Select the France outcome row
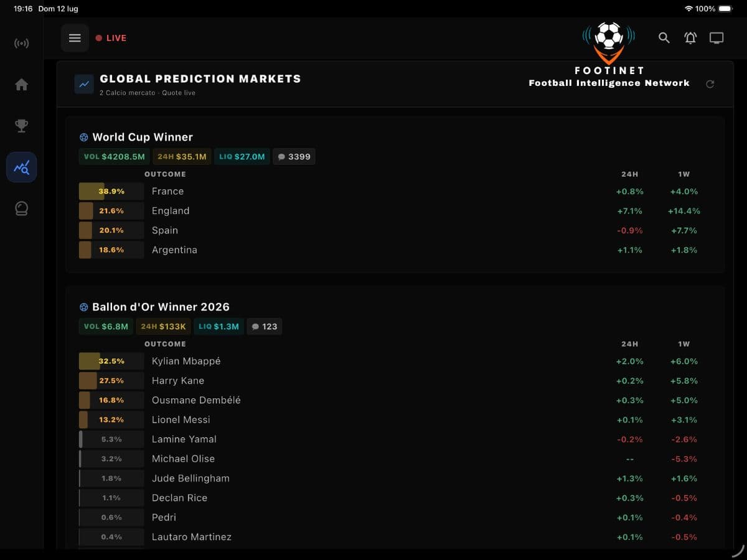This screenshot has height=560, width=747. (395, 192)
